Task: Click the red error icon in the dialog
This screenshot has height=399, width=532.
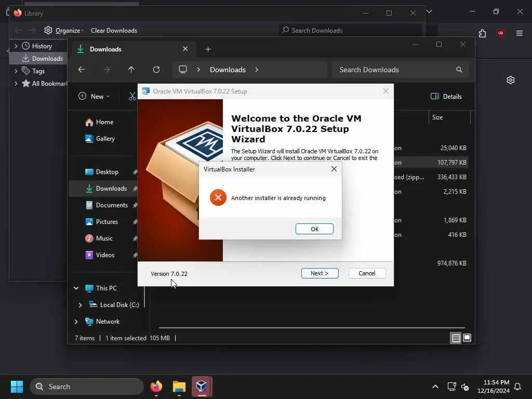Action: [218, 197]
